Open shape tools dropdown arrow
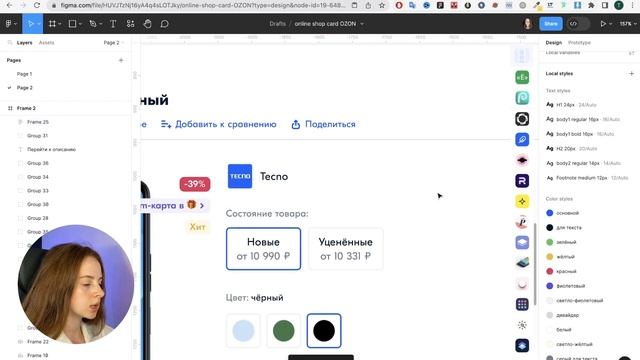Image resolution: width=640 pixels, height=360 pixels. (80, 24)
